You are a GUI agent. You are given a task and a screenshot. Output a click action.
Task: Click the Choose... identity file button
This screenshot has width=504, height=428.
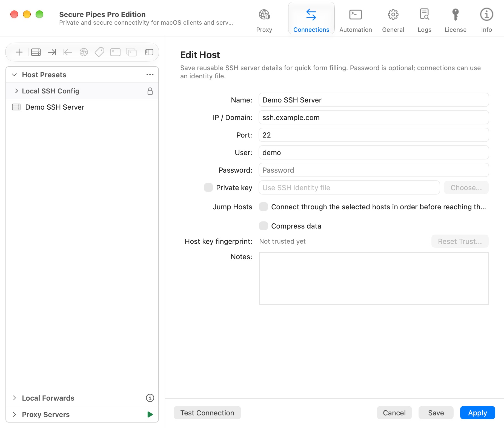point(466,187)
